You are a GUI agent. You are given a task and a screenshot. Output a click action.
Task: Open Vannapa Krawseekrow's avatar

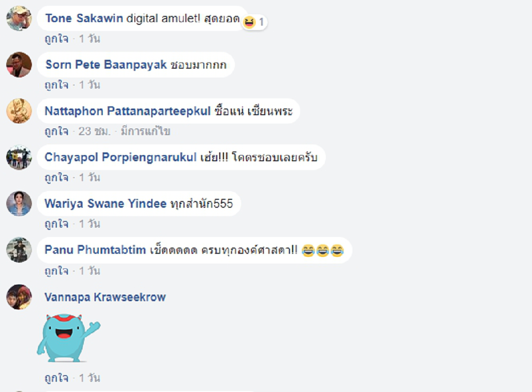tap(19, 297)
